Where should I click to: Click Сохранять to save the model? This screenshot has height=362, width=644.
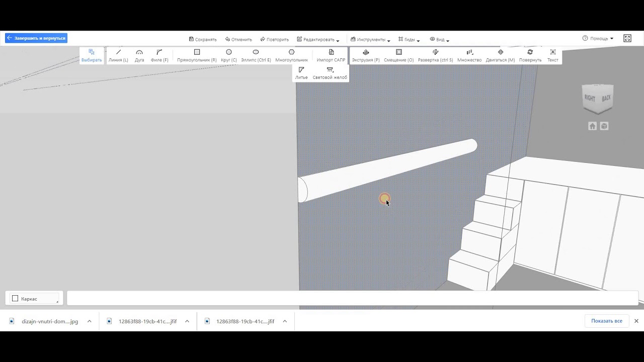(203, 39)
